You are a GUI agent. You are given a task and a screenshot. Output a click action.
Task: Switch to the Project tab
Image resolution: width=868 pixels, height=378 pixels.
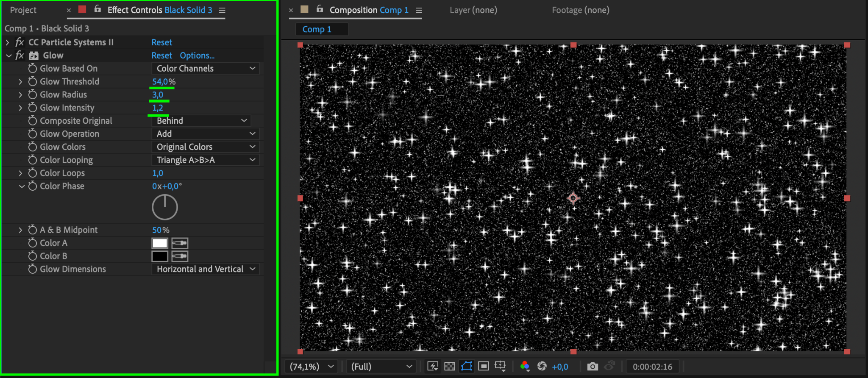(23, 10)
